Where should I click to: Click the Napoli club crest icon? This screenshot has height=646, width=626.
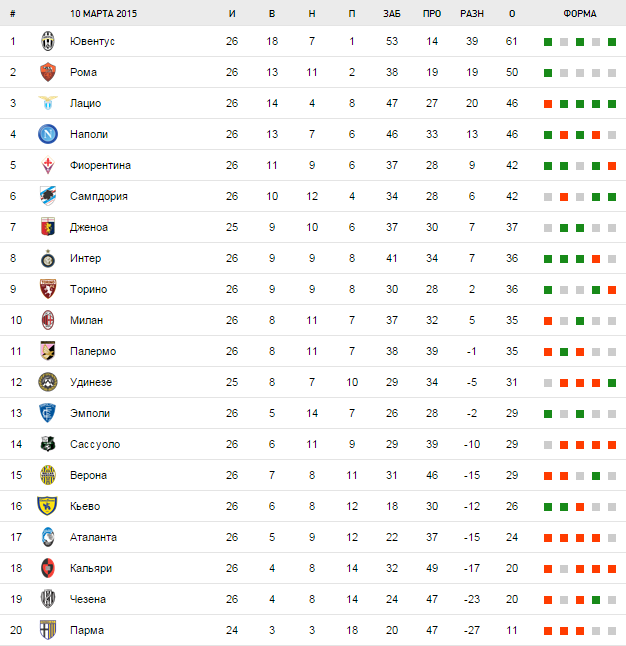47,135
